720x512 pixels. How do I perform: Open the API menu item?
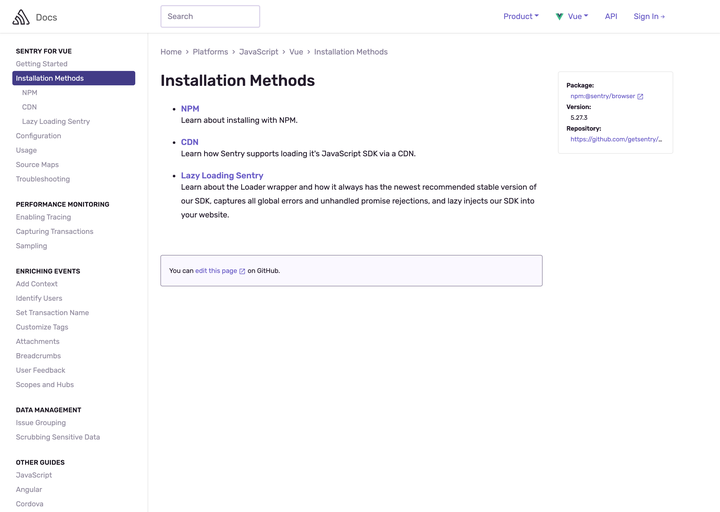pyautogui.click(x=611, y=17)
